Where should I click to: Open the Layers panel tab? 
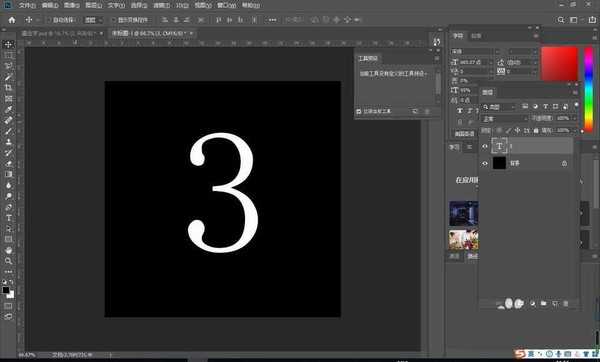pyautogui.click(x=488, y=92)
